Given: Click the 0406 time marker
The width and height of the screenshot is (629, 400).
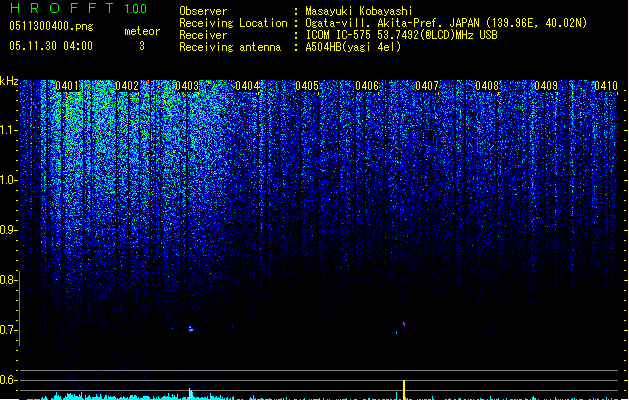Looking at the screenshot, I should [367, 86].
